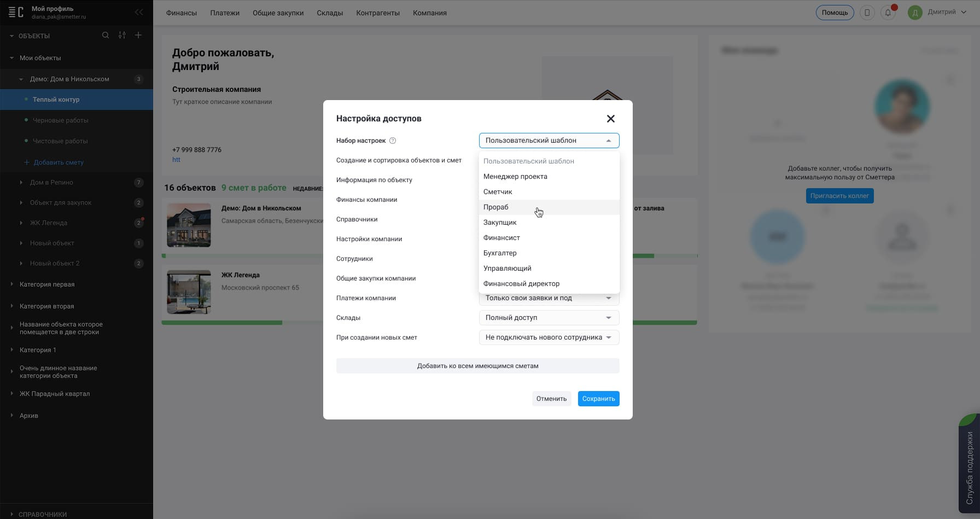Viewport: 980px width, 519px height.
Task: Open the Набор настроек template combo box
Action: (549, 141)
